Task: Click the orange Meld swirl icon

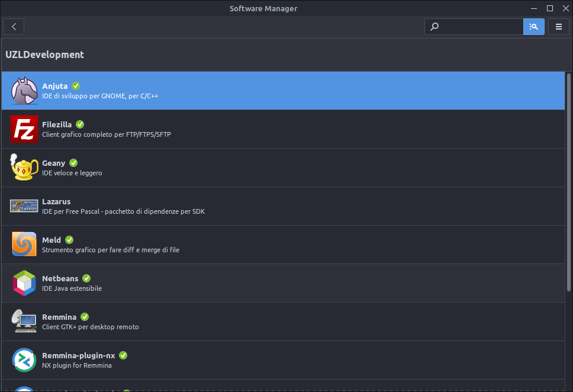Action: pyautogui.click(x=24, y=245)
